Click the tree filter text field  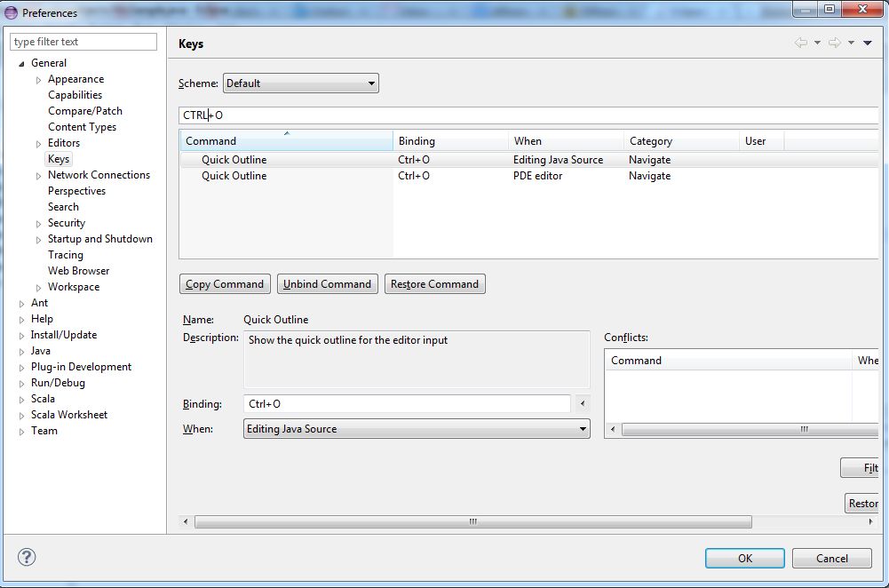coord(83,42)
